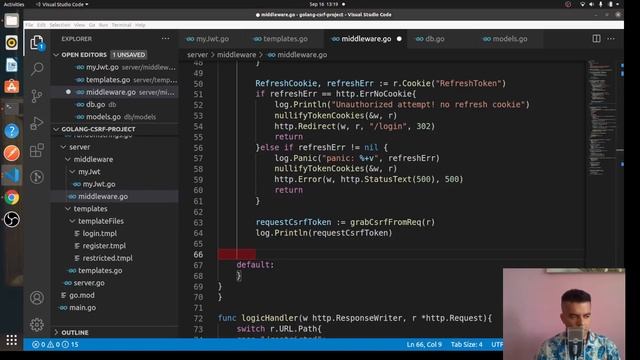This screenshot has width=640, height=360.
Task: Open the Selection menu
Action: [60, 25]
